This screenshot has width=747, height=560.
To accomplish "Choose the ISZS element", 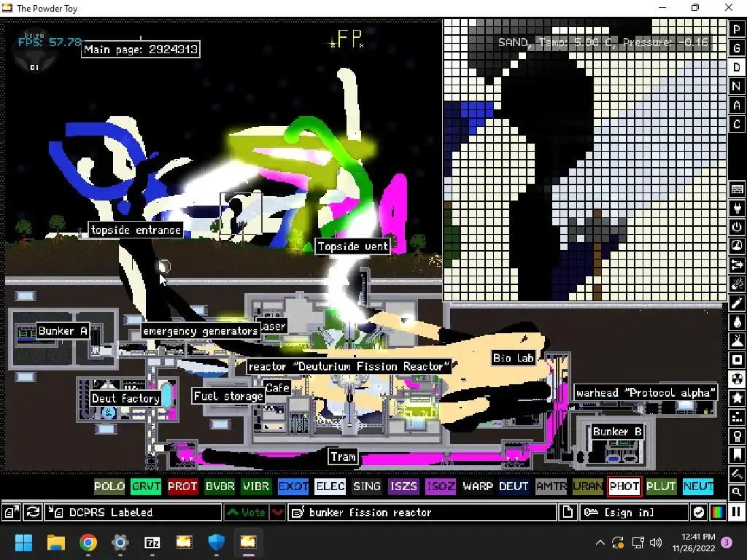I will [403, 486].
